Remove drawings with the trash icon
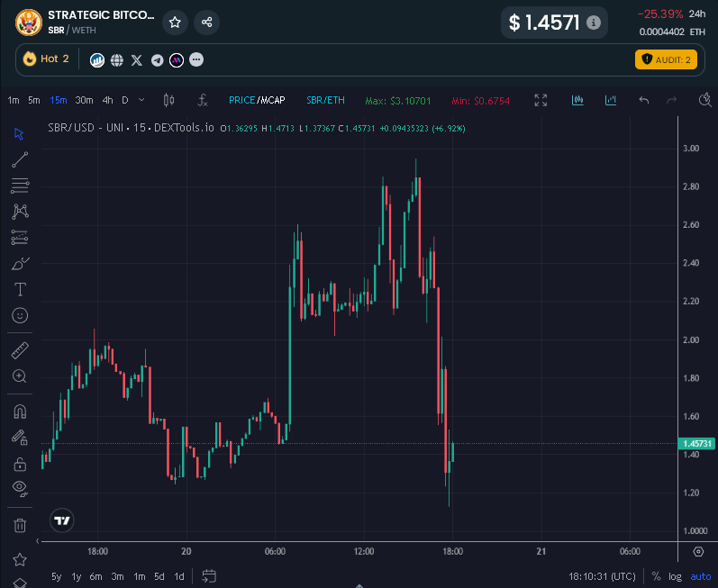The width and height of the screenshot is (718, 588). point(20,525)
